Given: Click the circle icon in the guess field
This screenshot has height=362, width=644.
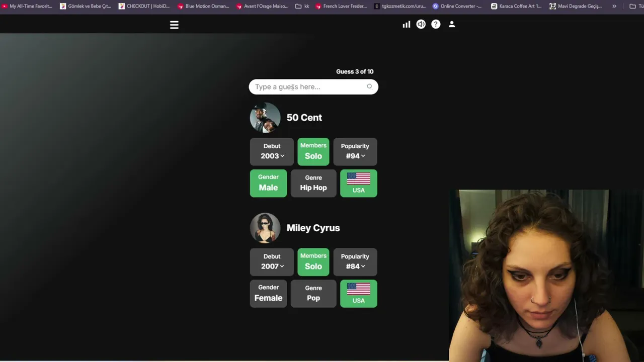Looking at the screenshot, I should point(369,86).
